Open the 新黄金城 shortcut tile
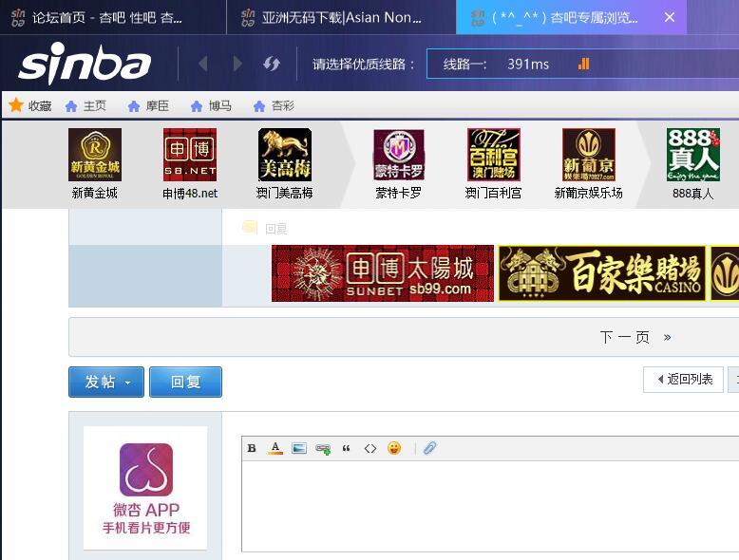Viewport: 739px width, 560px height. pyautogui.click(x=95, y=163)
